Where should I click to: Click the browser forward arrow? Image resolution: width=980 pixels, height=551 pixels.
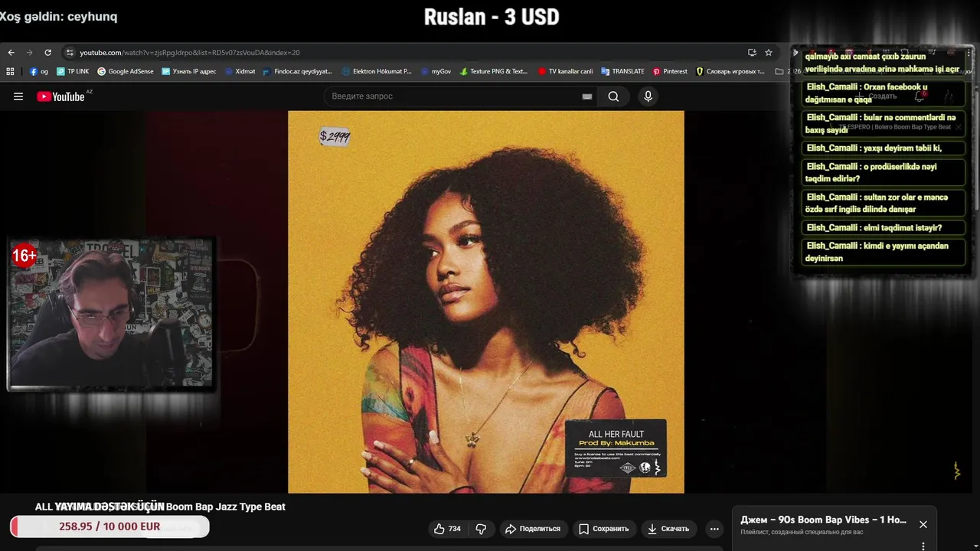pos(29,53)
